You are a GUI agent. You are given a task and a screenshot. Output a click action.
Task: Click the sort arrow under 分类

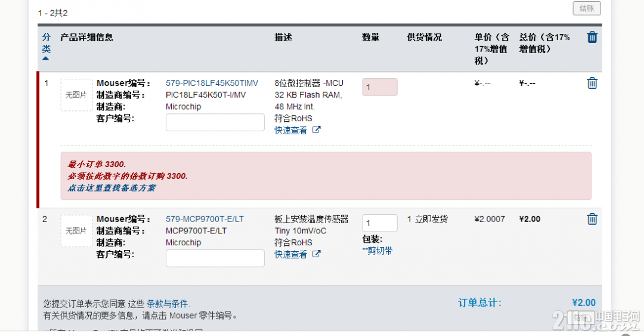point(46,58)
